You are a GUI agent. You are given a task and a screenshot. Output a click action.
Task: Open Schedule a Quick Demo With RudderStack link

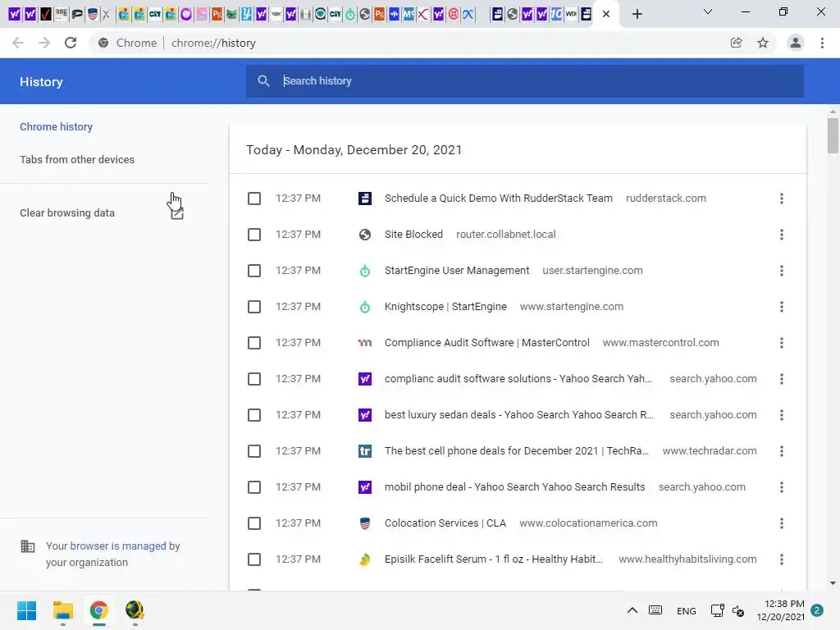498,199
